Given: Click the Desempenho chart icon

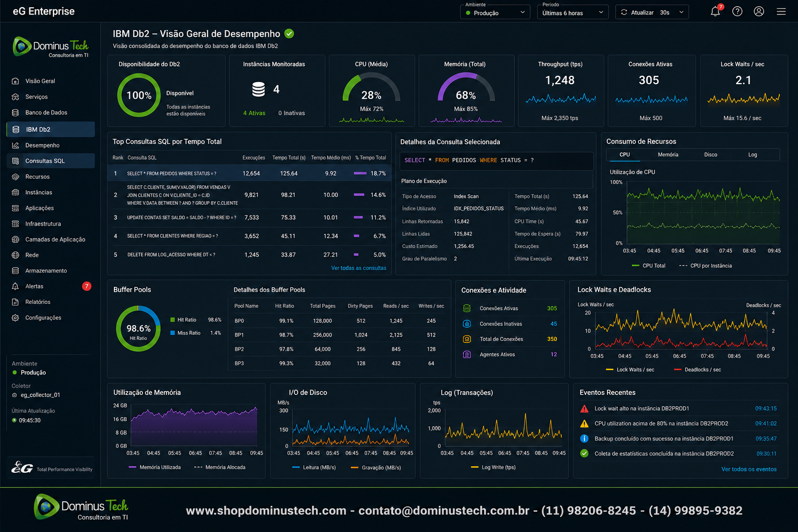Looking at the screenshot, I should [x=16, y=145].
